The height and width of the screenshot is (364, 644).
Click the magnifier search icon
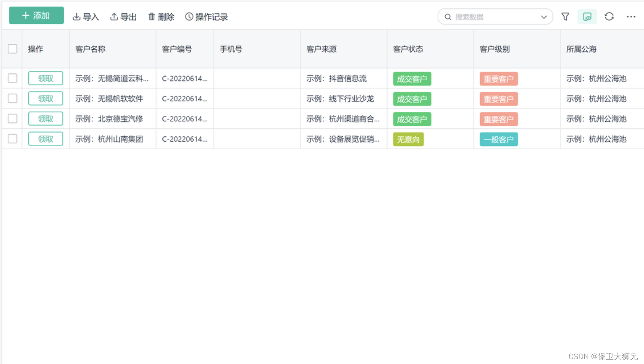(x=448, y=17)
